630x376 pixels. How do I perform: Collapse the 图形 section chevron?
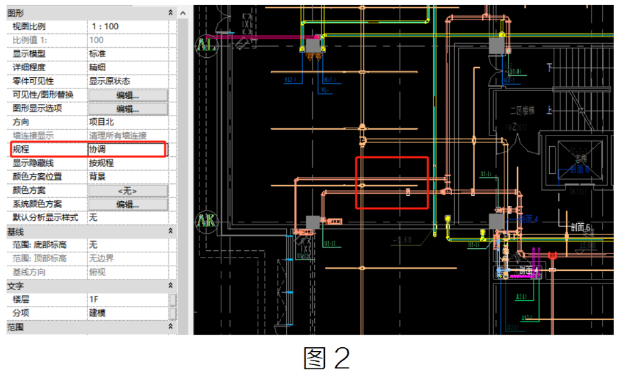pos(170,13)
